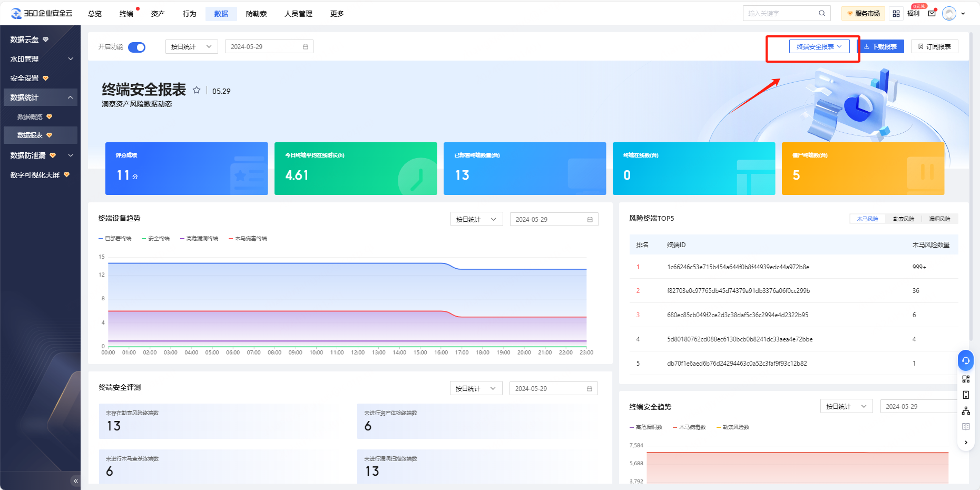This screenshot has width=980, height=490.
Task: Toggle 已部署终端 legend series in chart
Action: click(115, 239)
